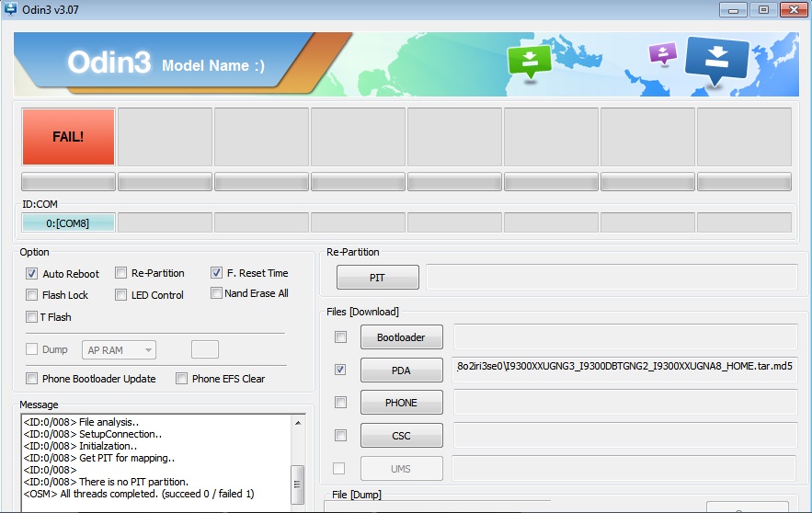
Task: Uncheck the PDA file checkbox
Action: 340,370
